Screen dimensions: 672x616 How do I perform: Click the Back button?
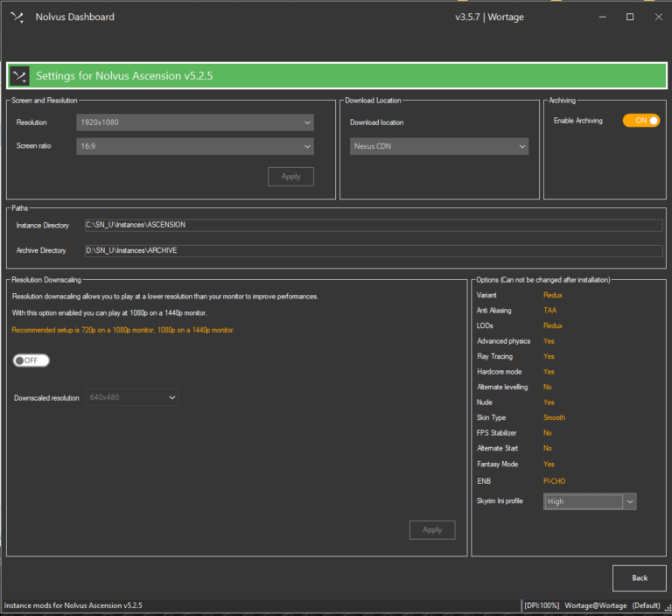(639, 577)
